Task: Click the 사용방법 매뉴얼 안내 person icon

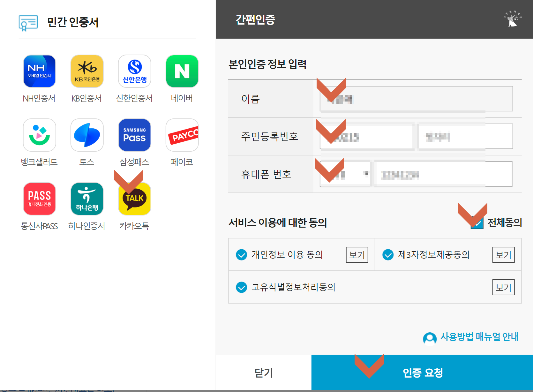Action: [430, 338]
